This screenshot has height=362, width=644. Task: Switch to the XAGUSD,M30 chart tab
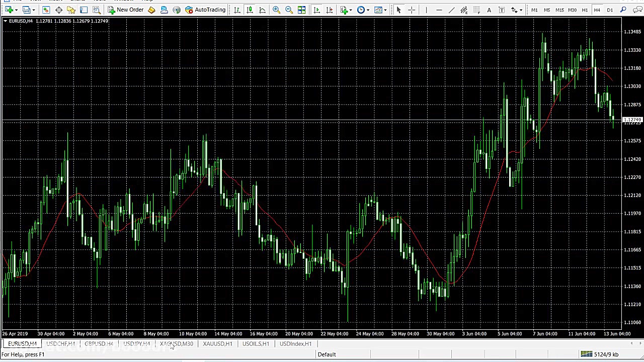point(177,344)
